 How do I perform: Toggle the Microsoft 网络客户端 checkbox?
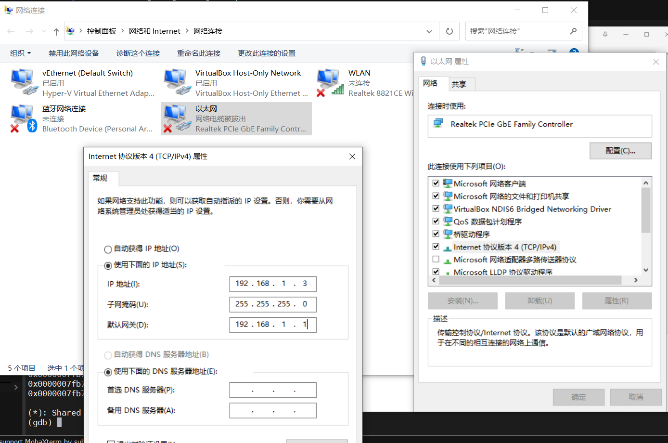pos(435,183)
